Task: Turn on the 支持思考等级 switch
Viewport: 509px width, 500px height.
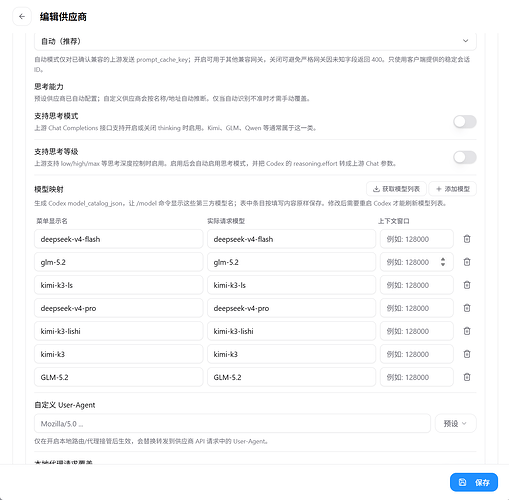Action: (x=465, y=157)
